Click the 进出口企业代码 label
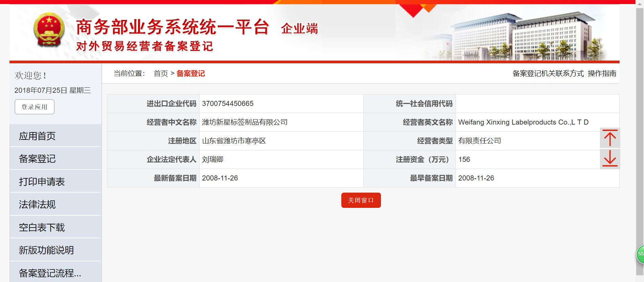The height and width of the screenshot is (282, 644). pyautogui.click(x=172, y=104)
